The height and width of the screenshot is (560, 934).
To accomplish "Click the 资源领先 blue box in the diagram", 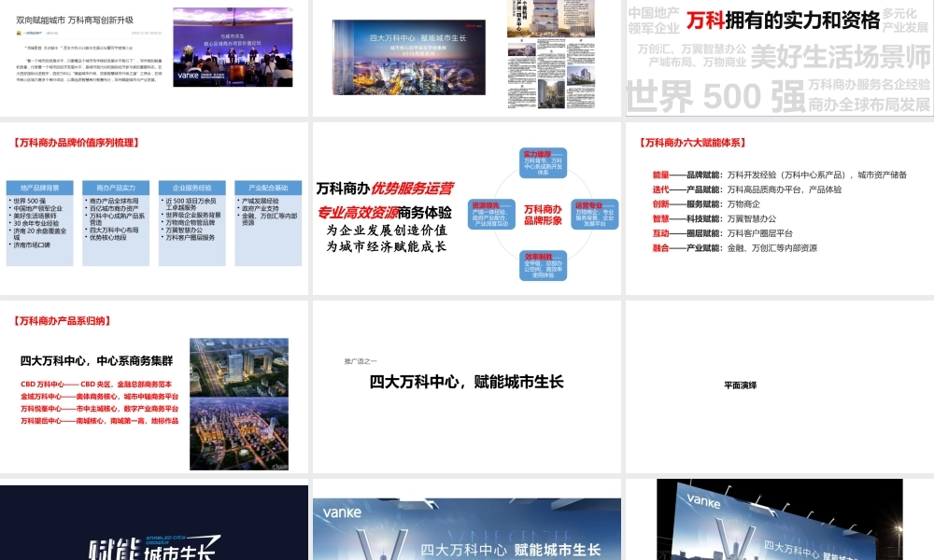I will point(491,215).
